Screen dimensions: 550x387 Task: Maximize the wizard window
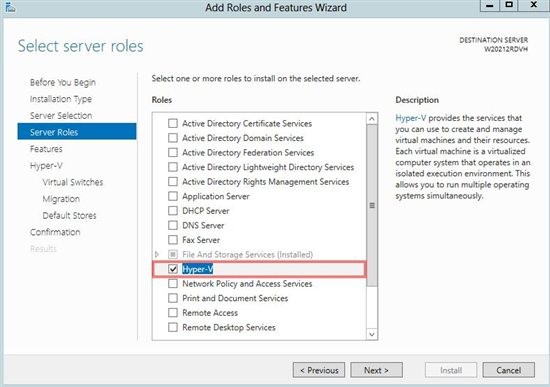509,5
